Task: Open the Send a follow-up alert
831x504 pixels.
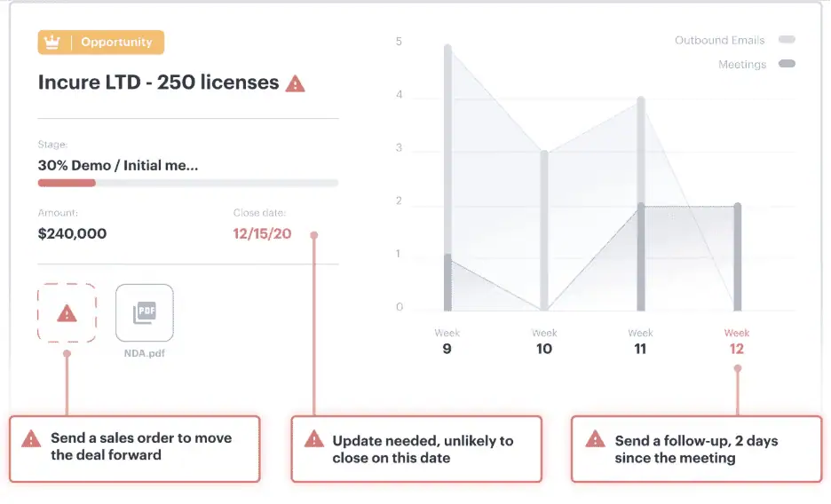Action: click(x=697, y=449)
